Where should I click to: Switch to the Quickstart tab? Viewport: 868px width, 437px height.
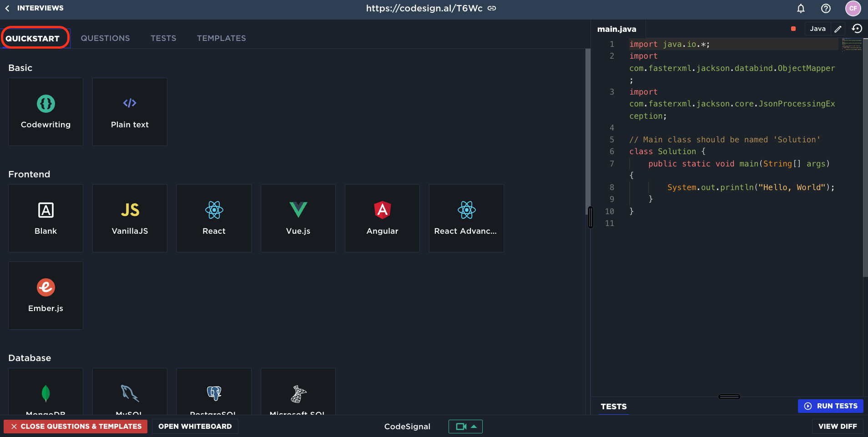click(x=33, y=38)
